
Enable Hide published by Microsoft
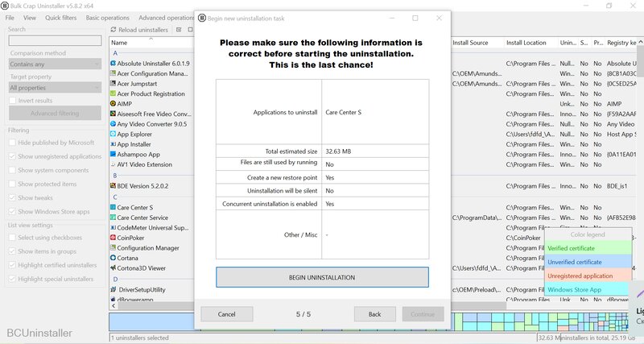pos(12,143)
